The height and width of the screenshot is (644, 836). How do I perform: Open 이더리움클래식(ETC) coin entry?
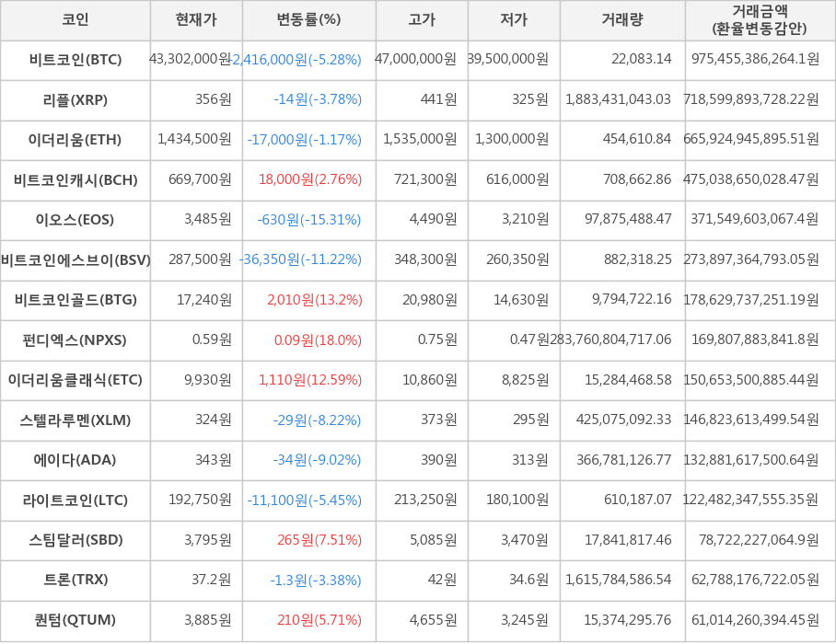75,380
